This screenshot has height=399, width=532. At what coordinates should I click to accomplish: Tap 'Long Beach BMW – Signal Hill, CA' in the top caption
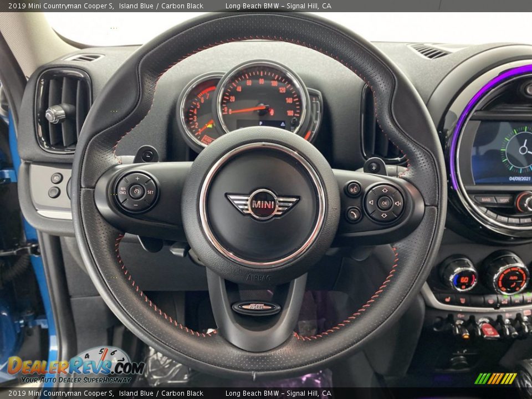278,6
